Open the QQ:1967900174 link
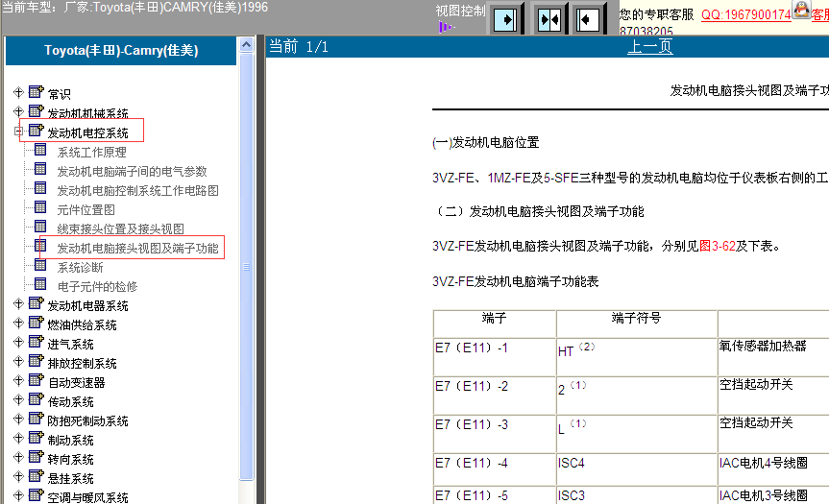829x504 pixels. pos(746,14)
